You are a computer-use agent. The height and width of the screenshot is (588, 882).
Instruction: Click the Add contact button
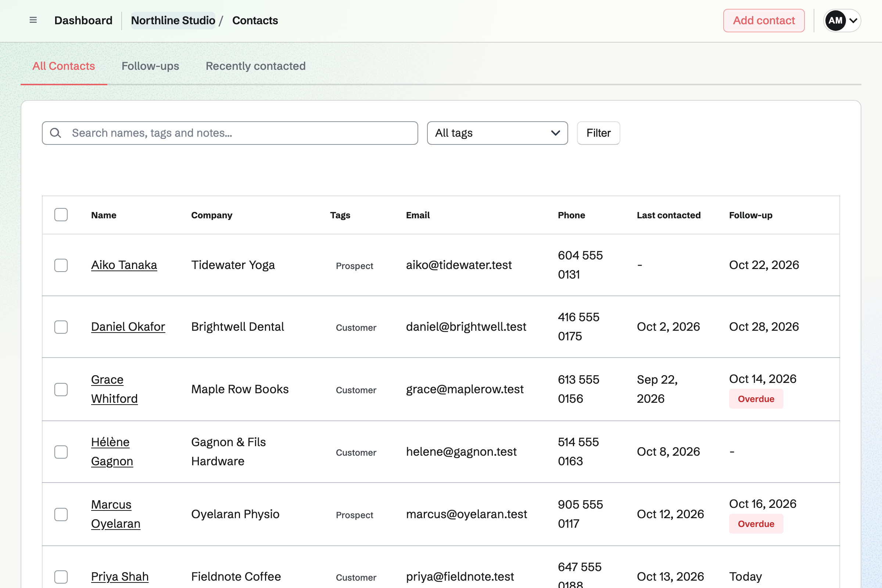point(764,20)
